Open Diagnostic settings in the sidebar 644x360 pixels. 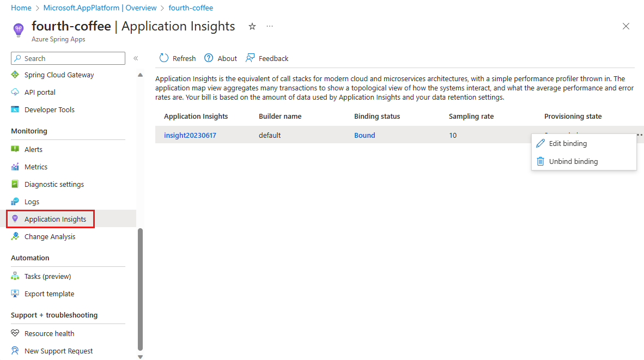coord(54,184)
